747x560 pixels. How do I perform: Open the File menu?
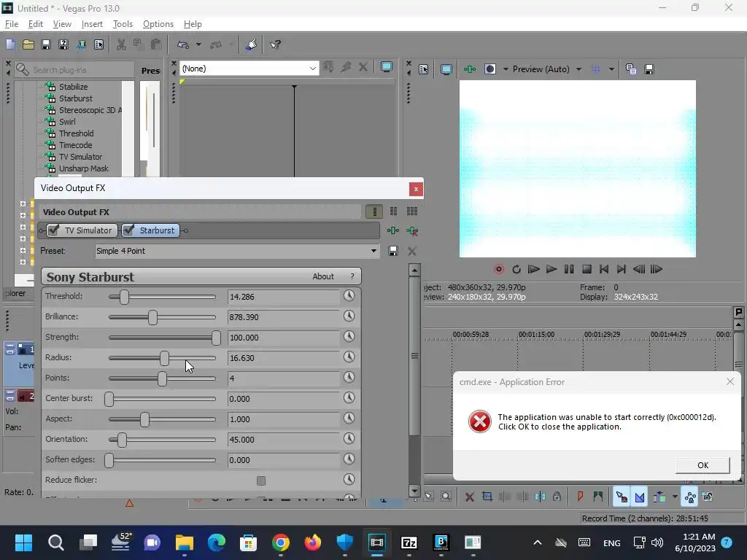tap(12, 24)
